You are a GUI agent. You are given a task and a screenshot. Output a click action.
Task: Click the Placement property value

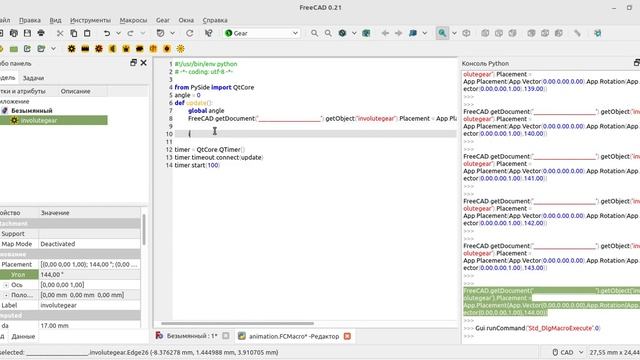[89, 264]
